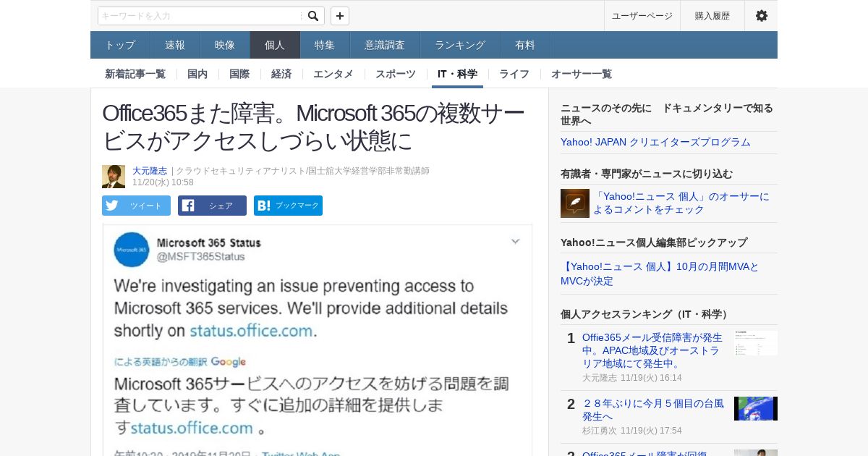The height and width of the screenshot is (456, 868).
Task: Click status.office.com link in English tweet
Action: [251, 331]
